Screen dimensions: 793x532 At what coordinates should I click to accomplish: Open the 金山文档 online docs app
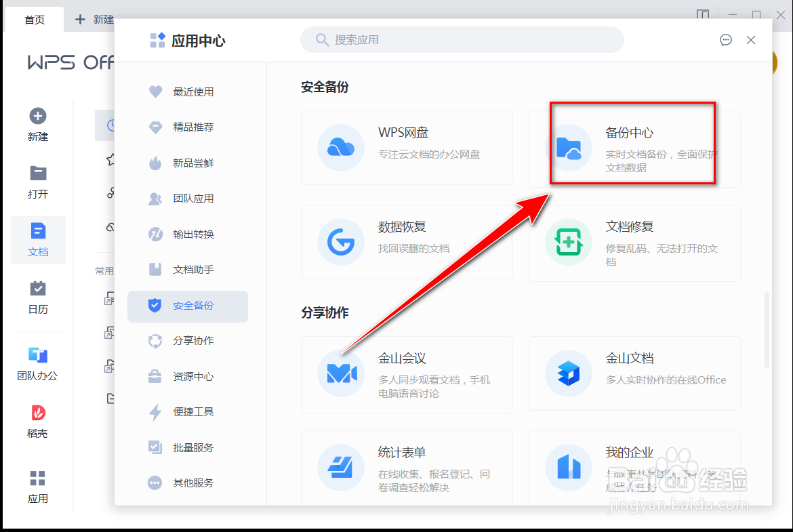(634, 373)
